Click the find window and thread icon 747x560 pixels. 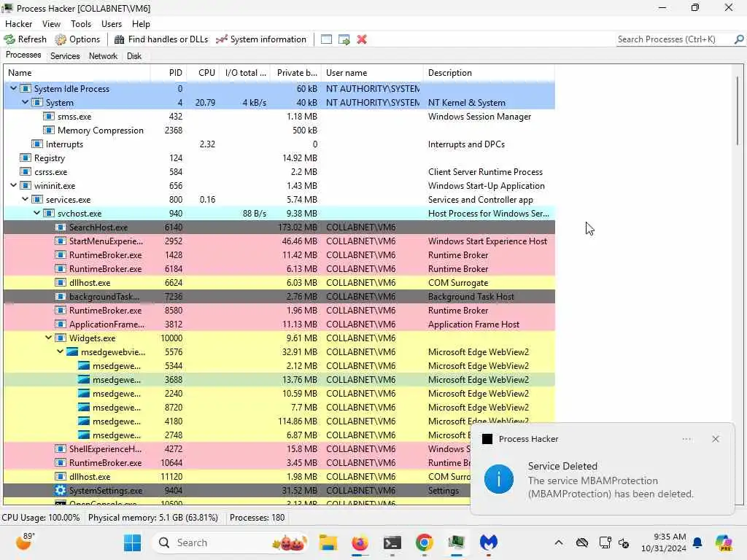tap(344, 39)
